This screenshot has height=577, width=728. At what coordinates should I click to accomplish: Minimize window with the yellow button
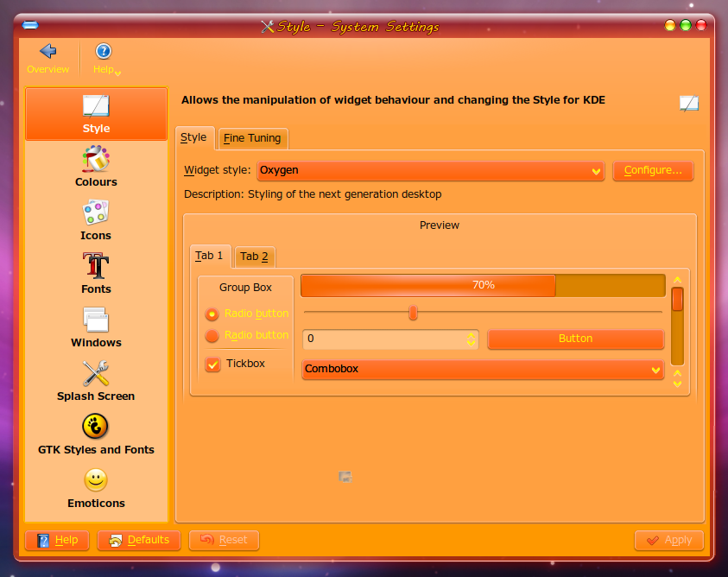(669, 25)
